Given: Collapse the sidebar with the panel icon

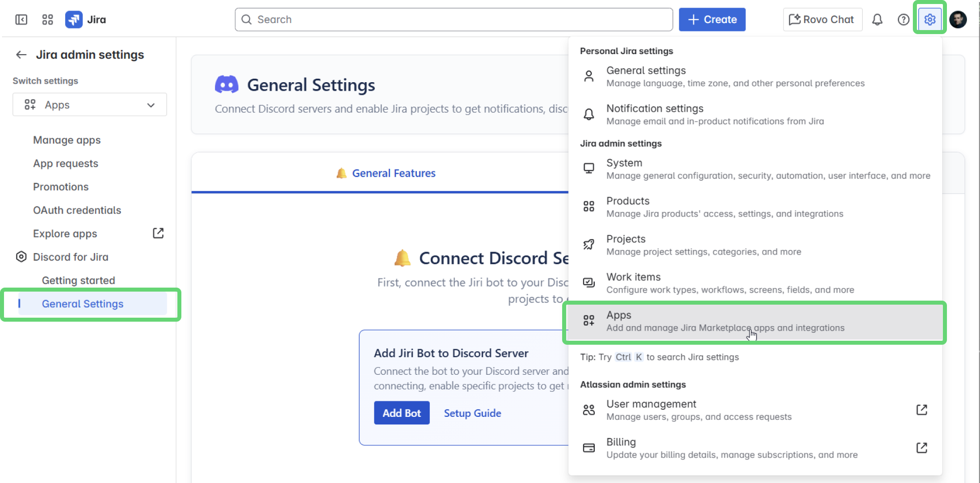Looking at the screenshot, I should point(21,19).
